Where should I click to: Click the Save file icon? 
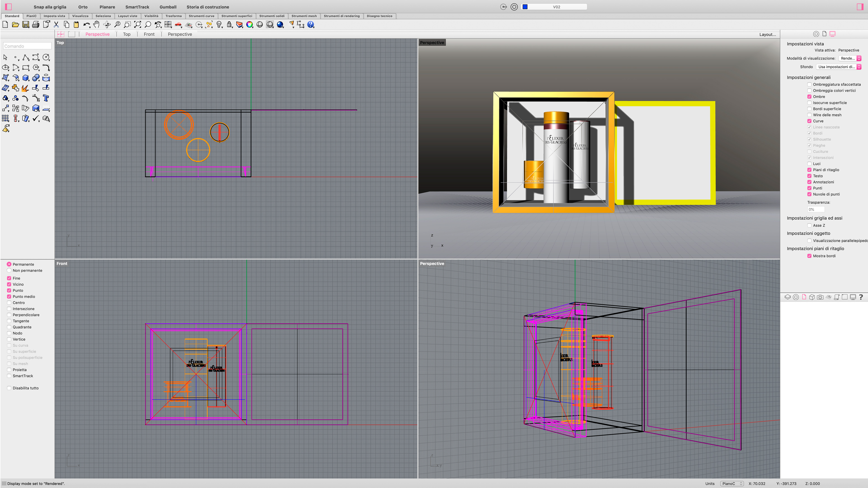(26, 25)
